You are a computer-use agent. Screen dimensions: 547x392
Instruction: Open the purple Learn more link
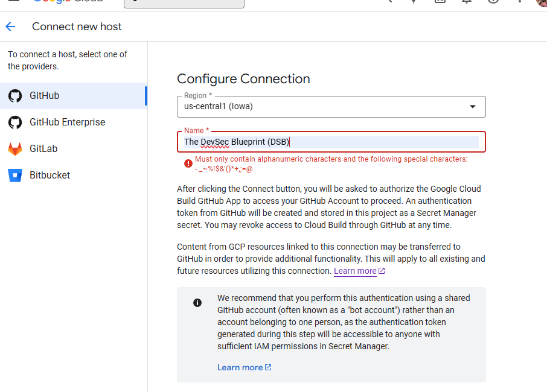355,271
